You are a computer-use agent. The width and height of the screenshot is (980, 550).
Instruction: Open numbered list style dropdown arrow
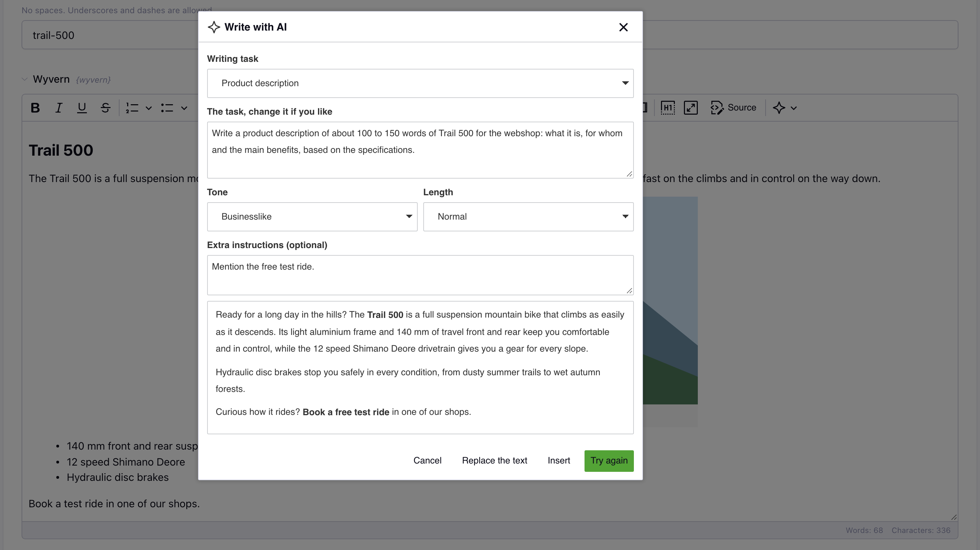pos(149,108)
